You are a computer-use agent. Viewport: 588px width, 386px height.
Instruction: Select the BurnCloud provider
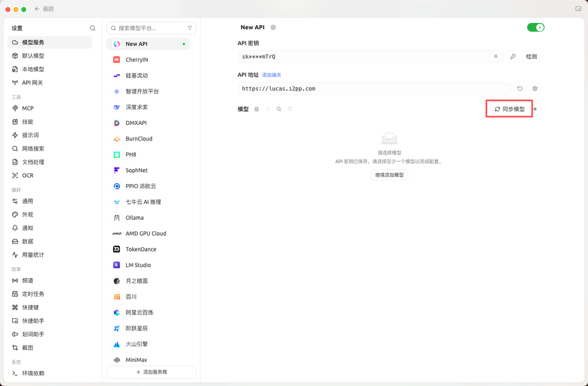148,139
